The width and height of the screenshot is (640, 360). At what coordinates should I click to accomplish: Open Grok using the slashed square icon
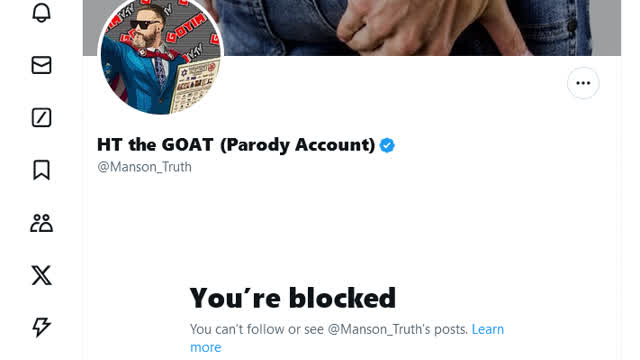[41, 118]
